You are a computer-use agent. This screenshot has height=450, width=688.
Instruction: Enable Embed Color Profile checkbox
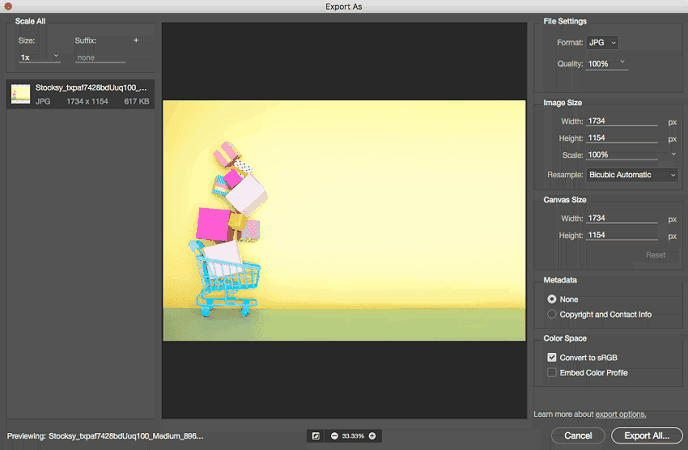pyautogui.click(x=551, y=373)
